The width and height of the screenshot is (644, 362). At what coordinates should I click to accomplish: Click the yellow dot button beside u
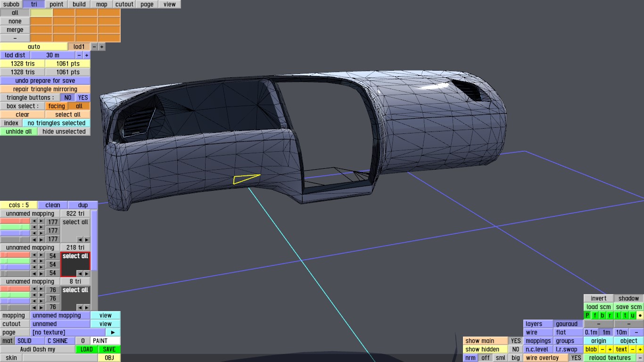tap(640, 315)
